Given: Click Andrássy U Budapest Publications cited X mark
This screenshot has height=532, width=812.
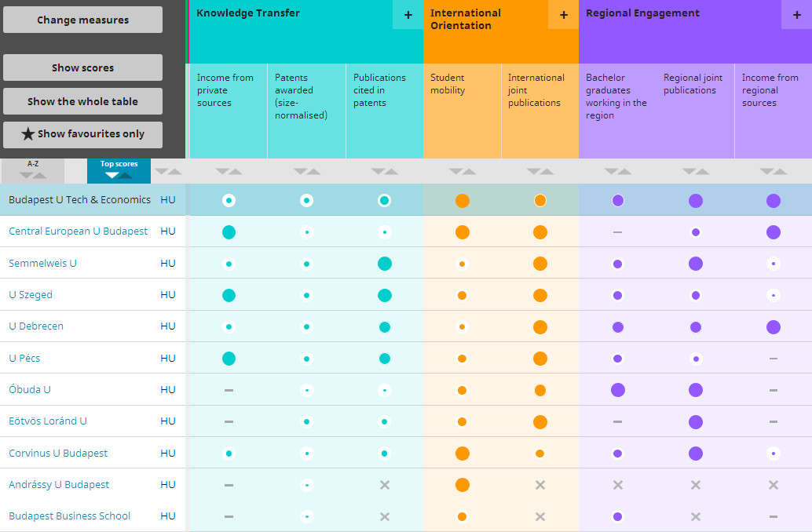Looking at the screenshot, I should pos(385,485).
